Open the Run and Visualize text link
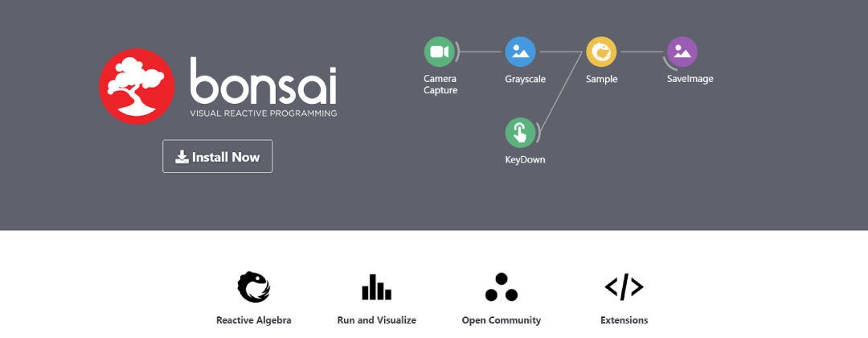 [x=376, y=320]
